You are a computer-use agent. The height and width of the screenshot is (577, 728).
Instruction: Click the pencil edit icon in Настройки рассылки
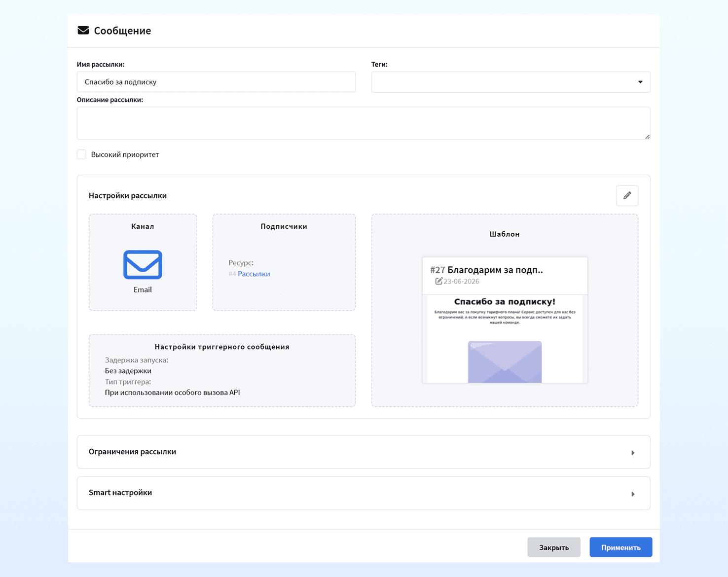[627, 196]
